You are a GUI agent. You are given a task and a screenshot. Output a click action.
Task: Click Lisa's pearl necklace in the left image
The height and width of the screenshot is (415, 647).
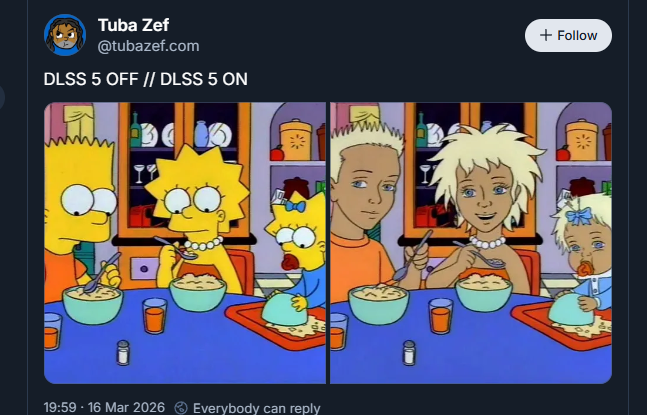click(x=203, y=244)
